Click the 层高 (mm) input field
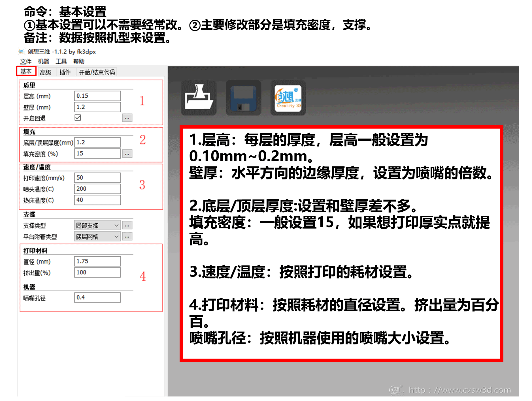The height and width of the screenshot is (401, 532). 97,96
